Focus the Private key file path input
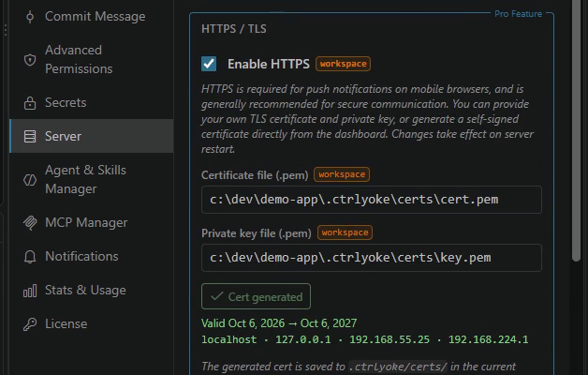Screen dimensions: 588x375 [x=372, y=258]
